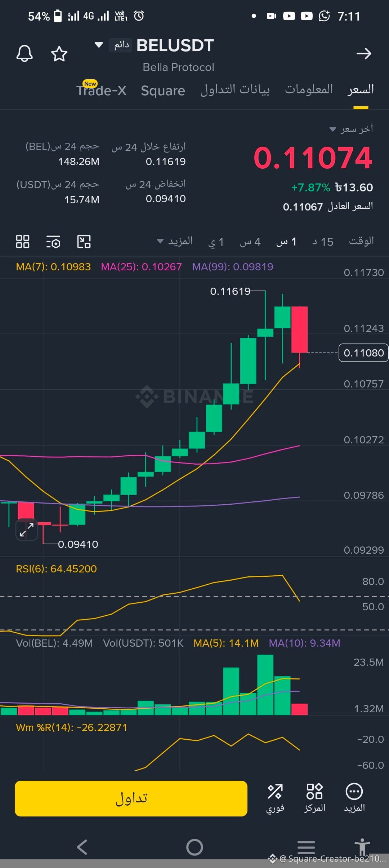The width and height of the screenshot is (389, 868).
Task: Tap the Bella Protocol subtitle
Action: coord(178,67)
